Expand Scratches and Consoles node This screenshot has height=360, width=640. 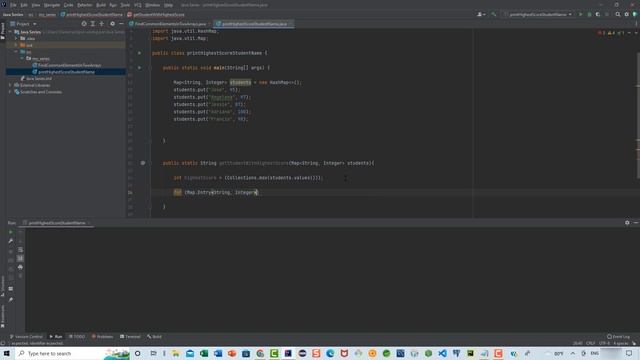coord(10,92)
